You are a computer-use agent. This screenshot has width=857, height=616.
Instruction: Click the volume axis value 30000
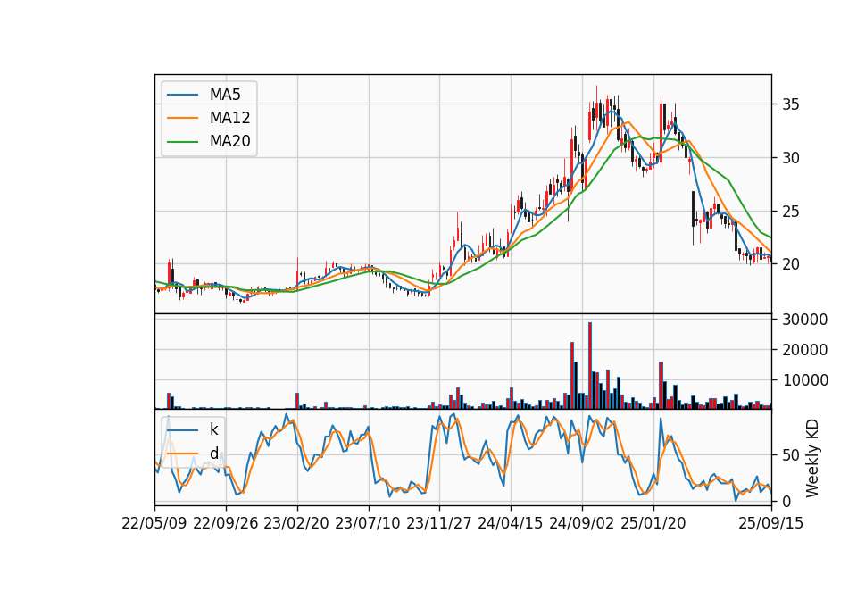tap(804, 320)
